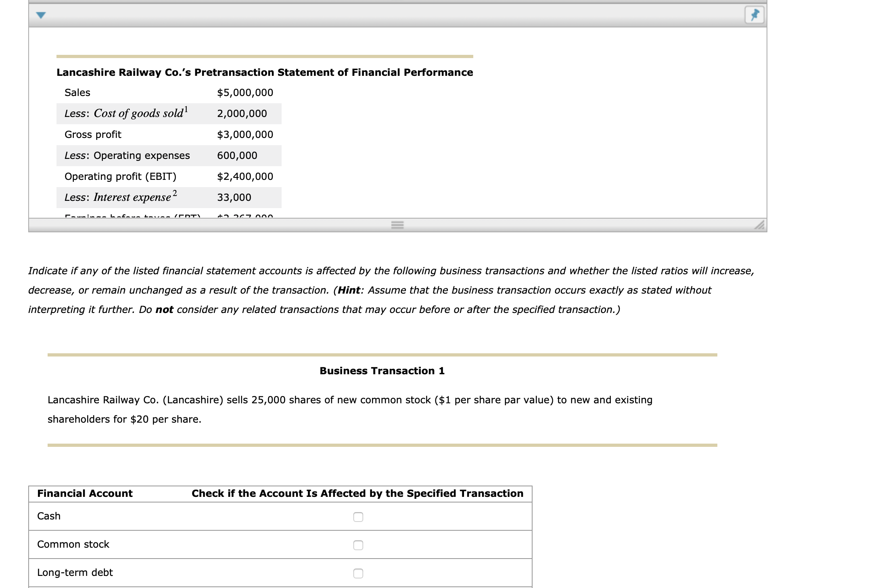The height and width of the screenshot is (588, 886).
Task: Open footnote 1 on Cost of goods sold
Action: [x=186, y=109]
